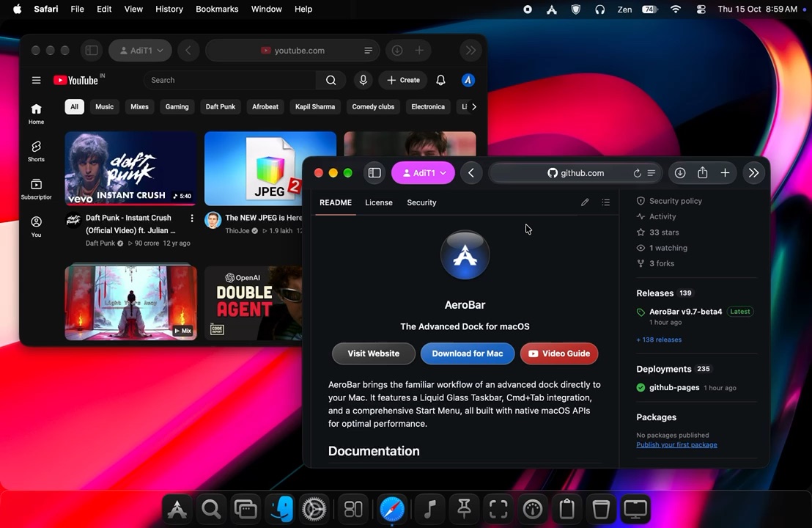This screenshot has width=812, height=528.
Task: Go to YouTube Shorts in the sidebar
Action: [x=36, y=151]
